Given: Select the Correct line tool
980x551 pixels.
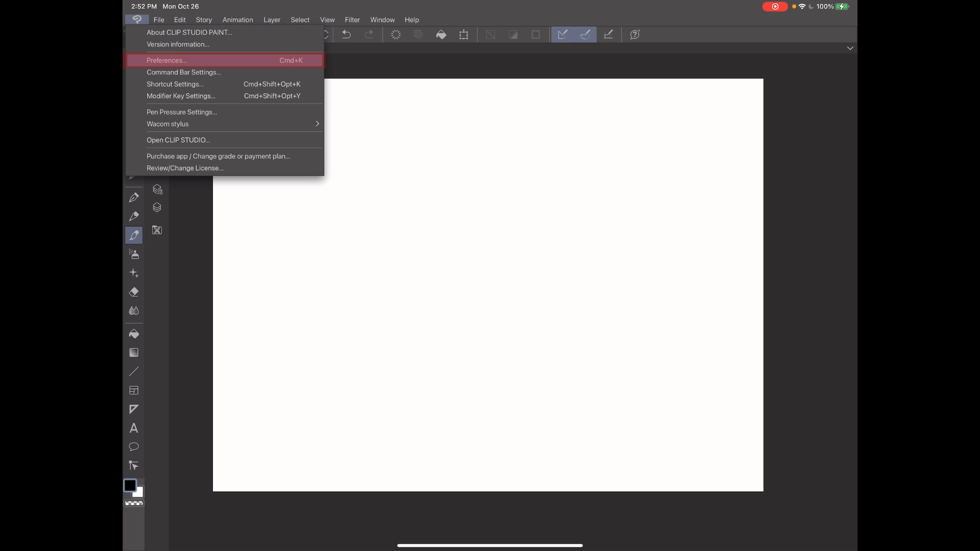Looking at the screenshot, I should (x=134, y=465).
